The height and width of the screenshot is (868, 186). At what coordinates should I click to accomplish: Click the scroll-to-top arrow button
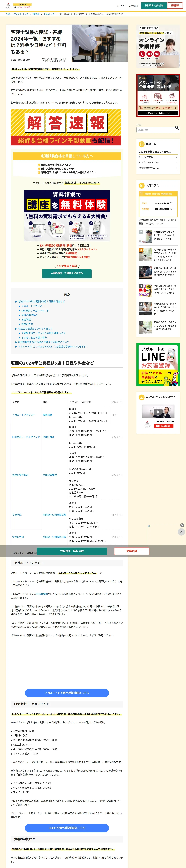[x=181, y=532]
